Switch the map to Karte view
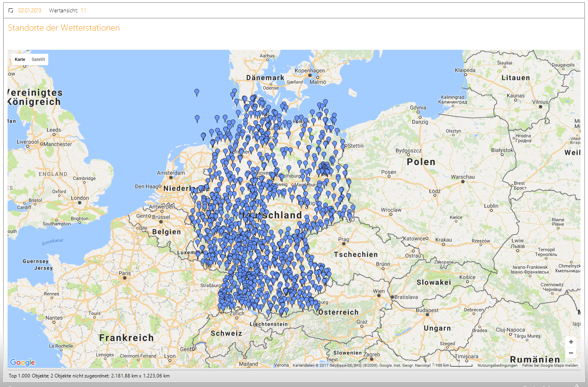 pos(20,59)
